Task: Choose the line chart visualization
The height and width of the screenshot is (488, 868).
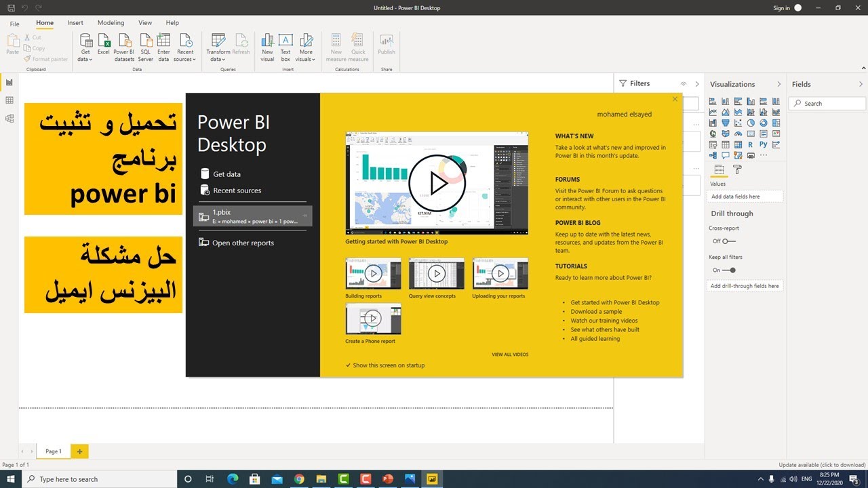Action: coord(713,112)
